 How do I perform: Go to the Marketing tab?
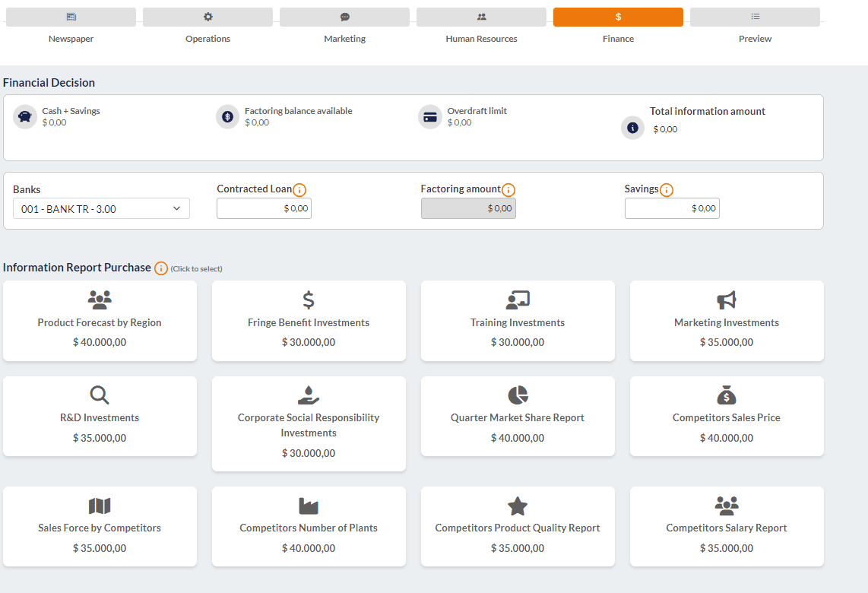click(x=344, y=17)
